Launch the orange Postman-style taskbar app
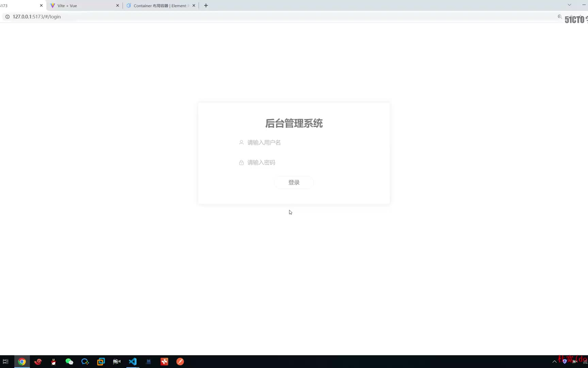 (x=180, y=362)
